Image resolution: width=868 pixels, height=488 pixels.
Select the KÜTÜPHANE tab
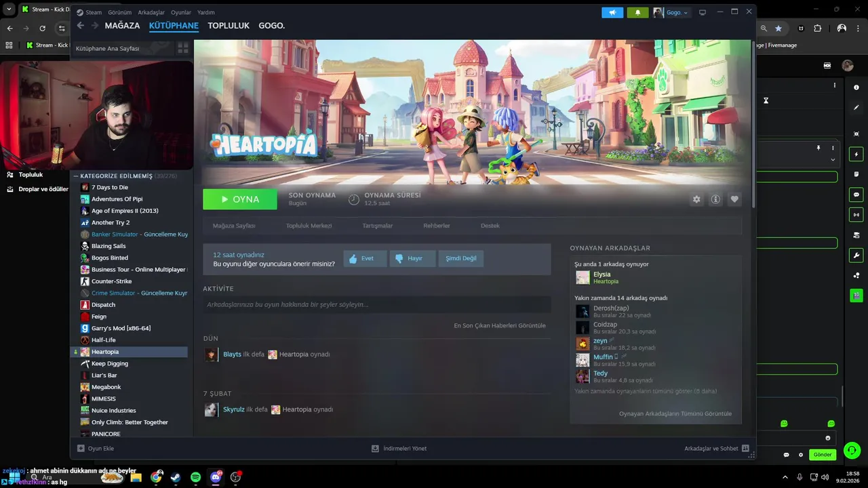(174, 26)
